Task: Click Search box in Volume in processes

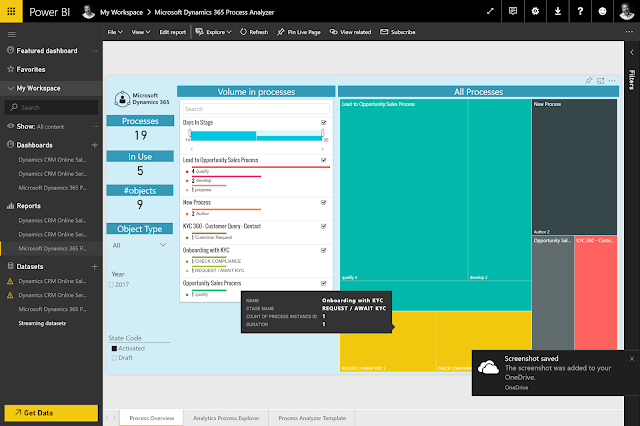Action: (x=256, y=109)
